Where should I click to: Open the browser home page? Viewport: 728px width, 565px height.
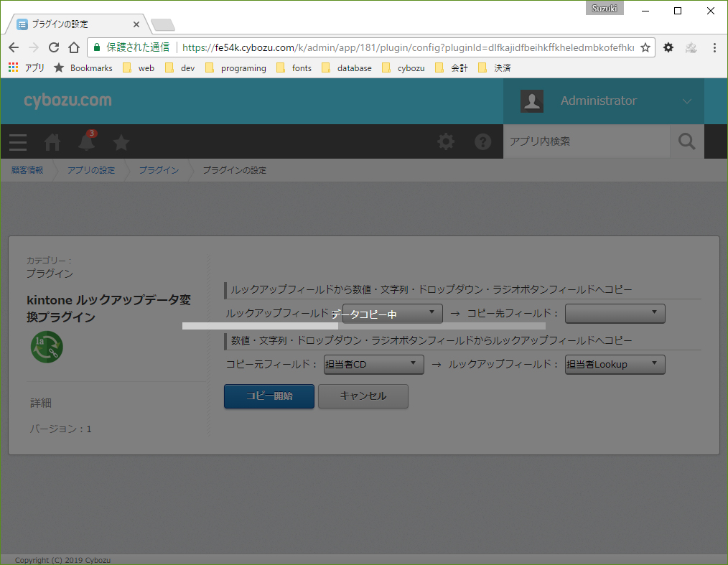click(74, 47)
